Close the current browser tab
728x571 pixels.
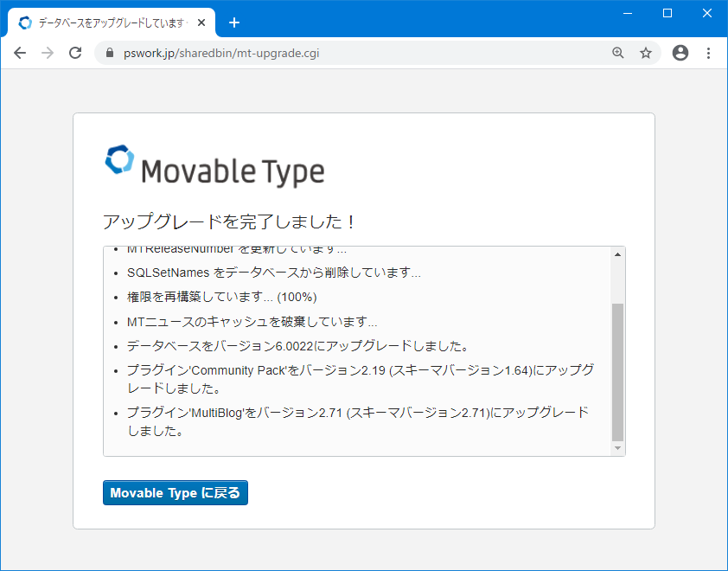pos(201,23)
